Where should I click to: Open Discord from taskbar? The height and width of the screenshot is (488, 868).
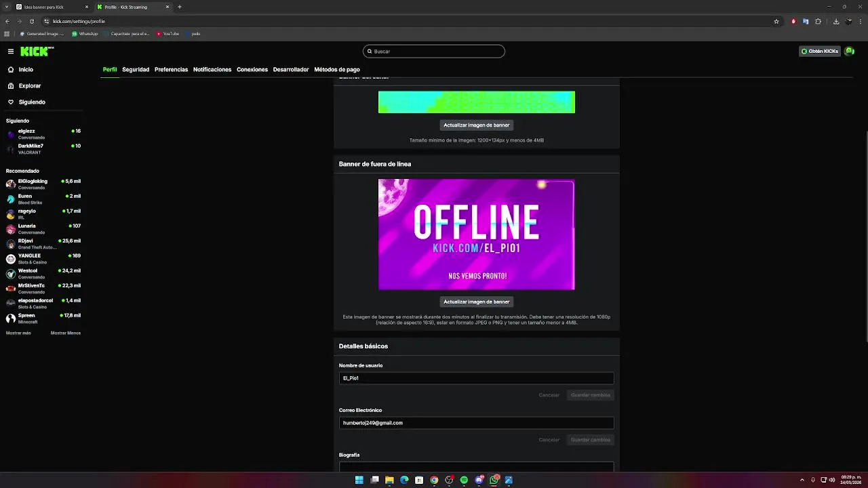coord(479,480)
